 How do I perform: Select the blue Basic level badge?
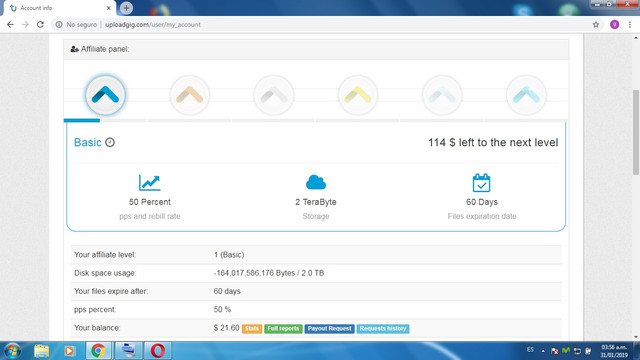coord(105,95)
